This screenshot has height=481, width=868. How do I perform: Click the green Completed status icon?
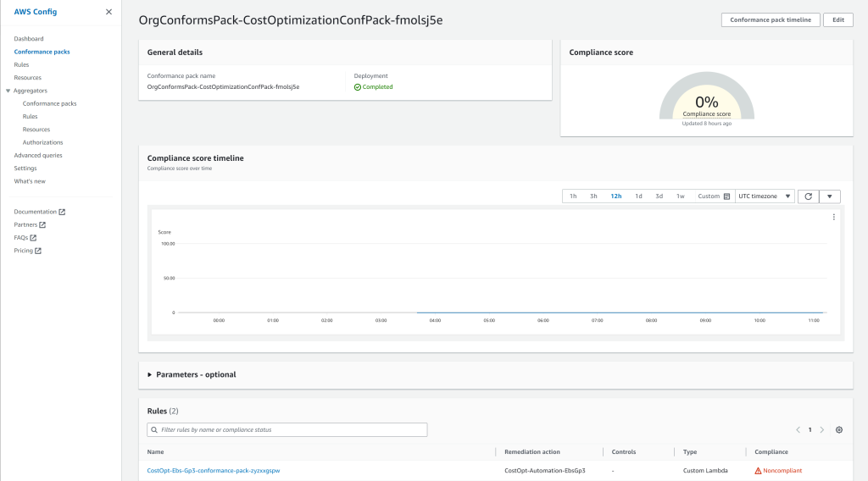[358, 87]
